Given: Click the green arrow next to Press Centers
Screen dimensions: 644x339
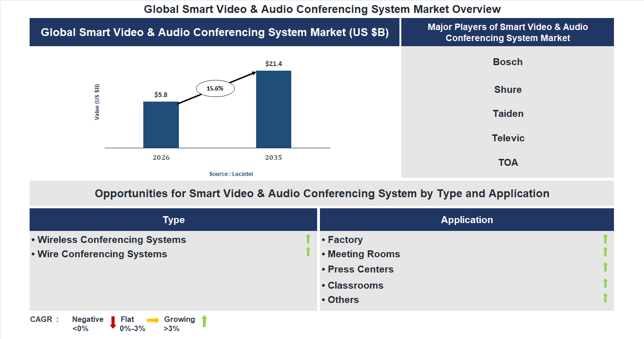Looking at the screenshot, I should pyautogui.click(x=605, y=267).
